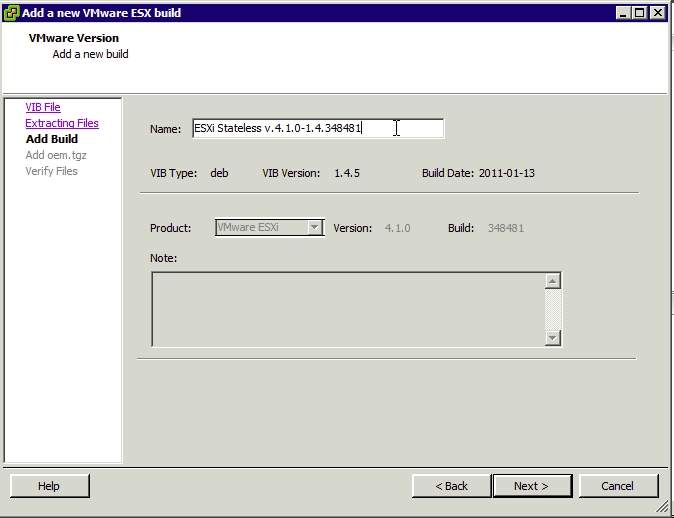
Task: Minimize the Add a new VMware ESX build window
Action: 623,13
